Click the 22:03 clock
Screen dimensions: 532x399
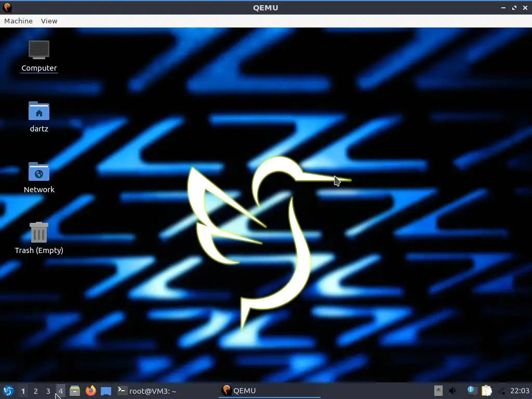520,391
